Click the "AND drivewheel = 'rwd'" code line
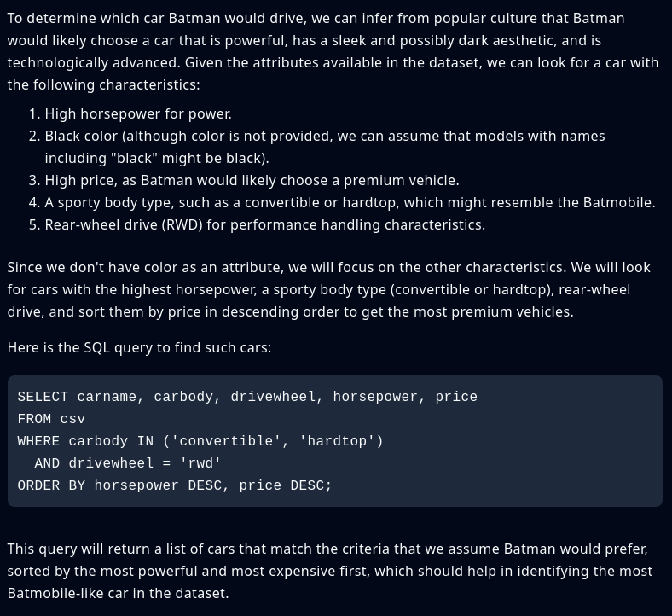Image resolution: width=672 pixels, height=616 pixels. [x=128, y=463]
